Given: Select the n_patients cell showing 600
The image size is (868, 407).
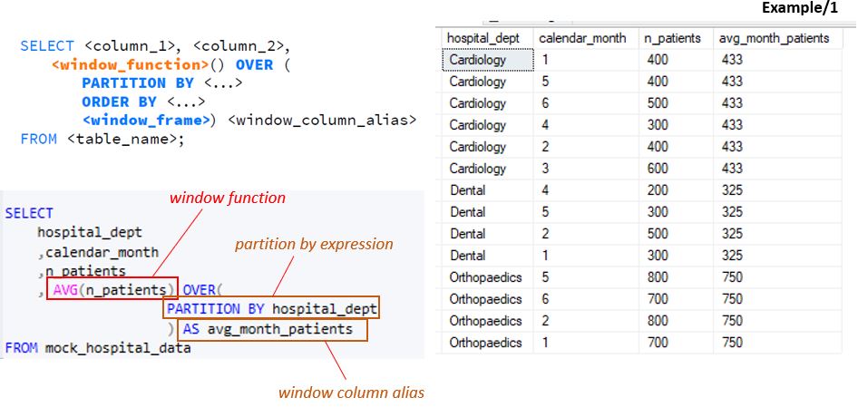Looking at the screenshot, I should click(657, 169).
